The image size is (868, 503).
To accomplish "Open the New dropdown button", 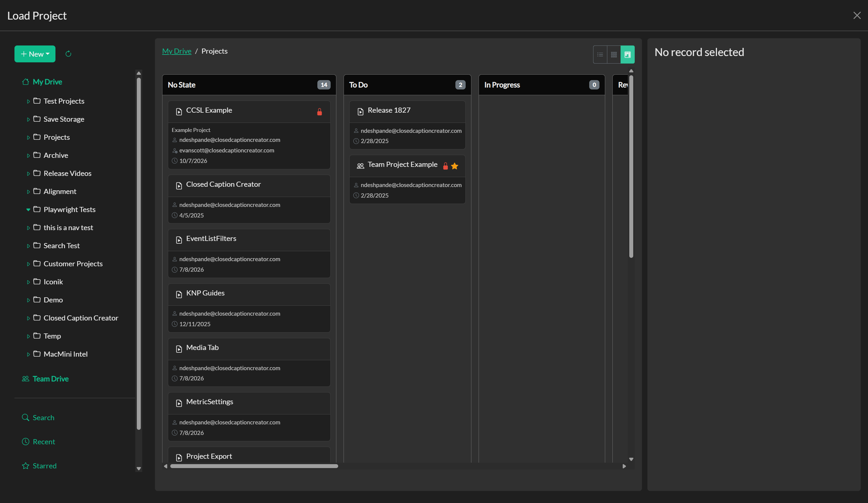I will point(35,54).
